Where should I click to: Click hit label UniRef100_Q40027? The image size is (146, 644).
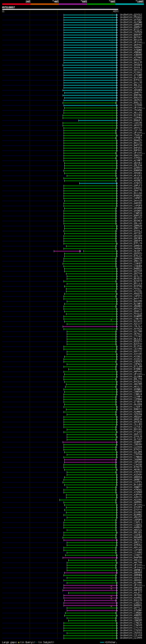tap(131, 128)
